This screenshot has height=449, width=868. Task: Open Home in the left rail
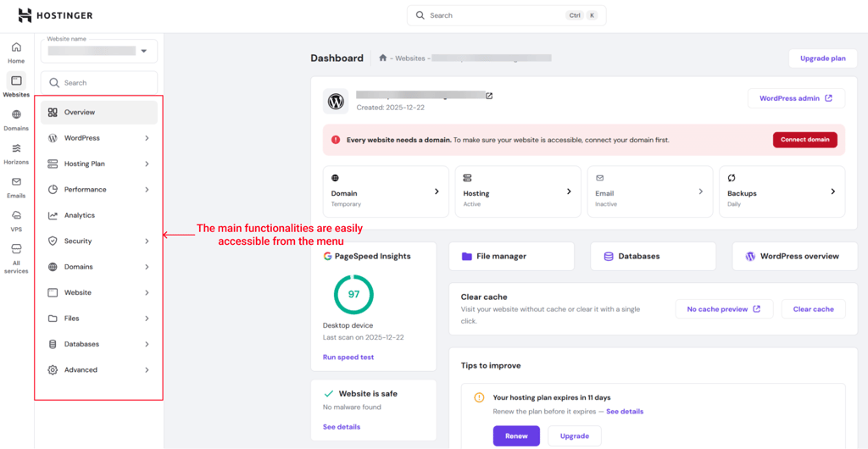pyautogui.click(x=16, y=53)
